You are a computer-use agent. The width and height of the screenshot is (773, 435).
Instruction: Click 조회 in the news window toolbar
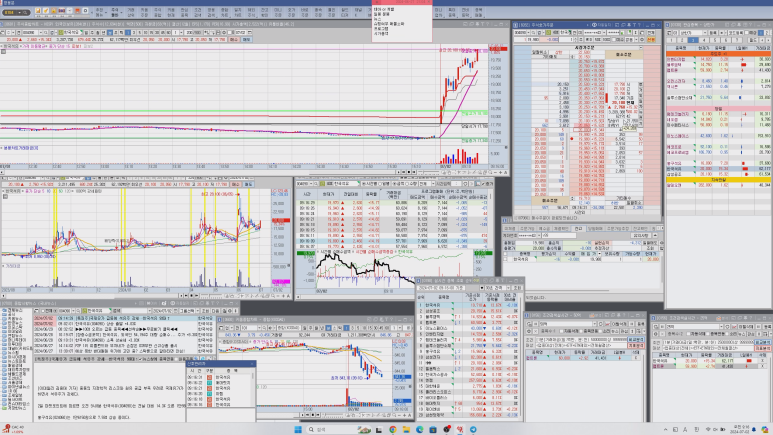click(x=205, y=311)
